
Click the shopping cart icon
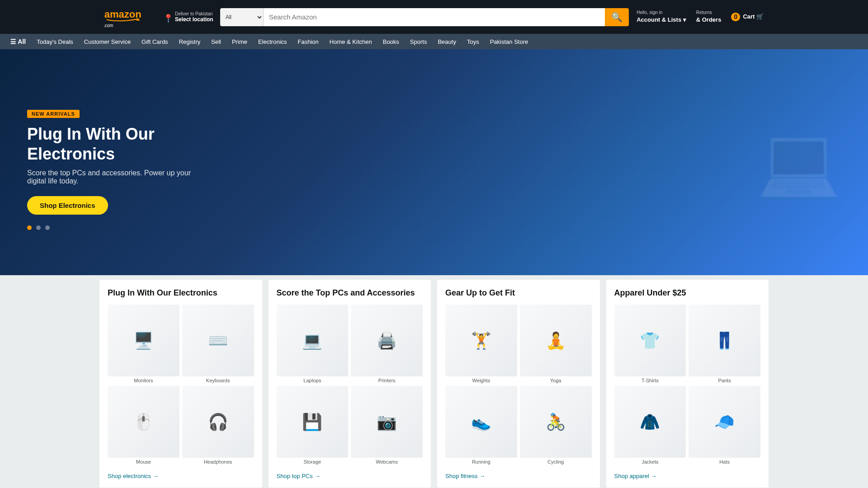(x=759, y=17)
